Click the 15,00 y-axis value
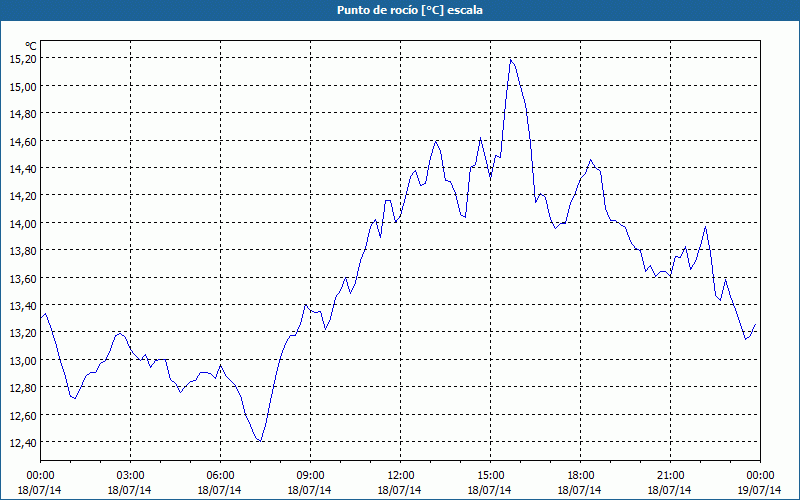This screenshot has height=500, width=800. click(23, 87)
